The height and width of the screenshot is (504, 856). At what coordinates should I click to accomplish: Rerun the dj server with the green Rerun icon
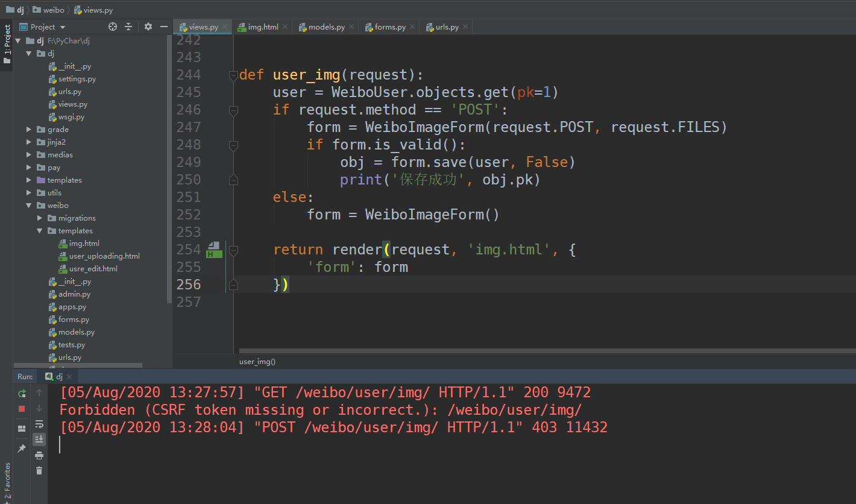[22, 393]
